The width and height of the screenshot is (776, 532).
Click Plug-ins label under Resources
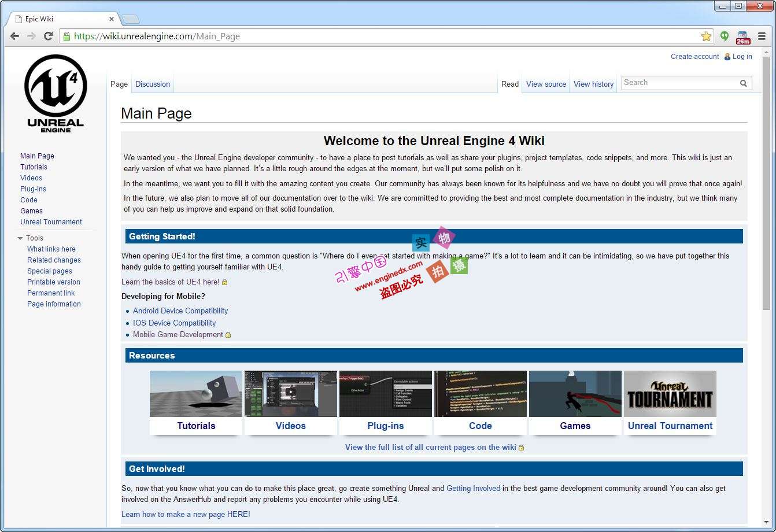coord(386,426)
